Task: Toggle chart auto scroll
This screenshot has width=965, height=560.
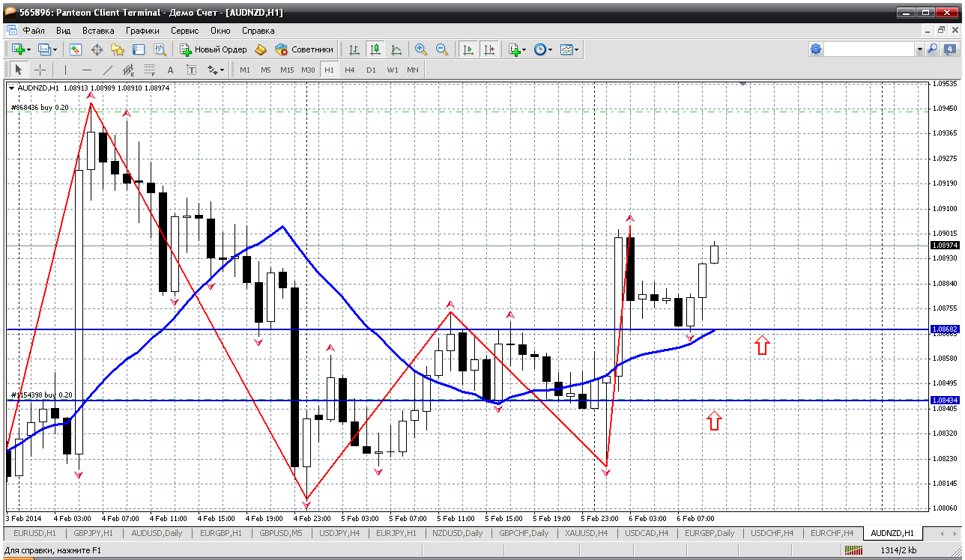Action: tap(468, 49)
